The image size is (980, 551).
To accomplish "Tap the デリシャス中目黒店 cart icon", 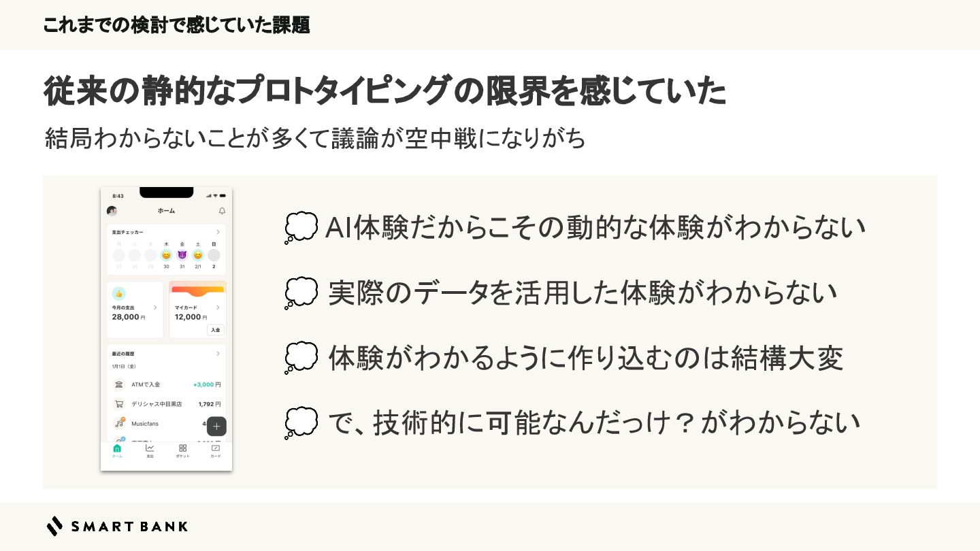I will 119,404.
